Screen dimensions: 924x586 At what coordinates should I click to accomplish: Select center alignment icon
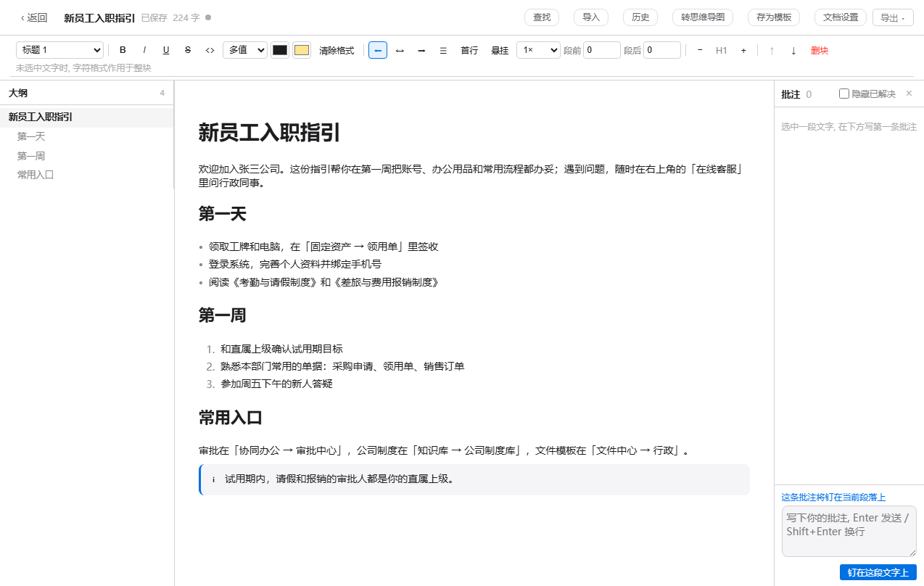tap(400, 50)
